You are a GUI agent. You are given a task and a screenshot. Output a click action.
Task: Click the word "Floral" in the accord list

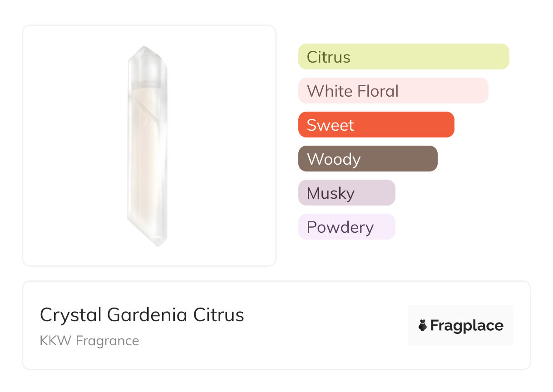click(378, 91)
